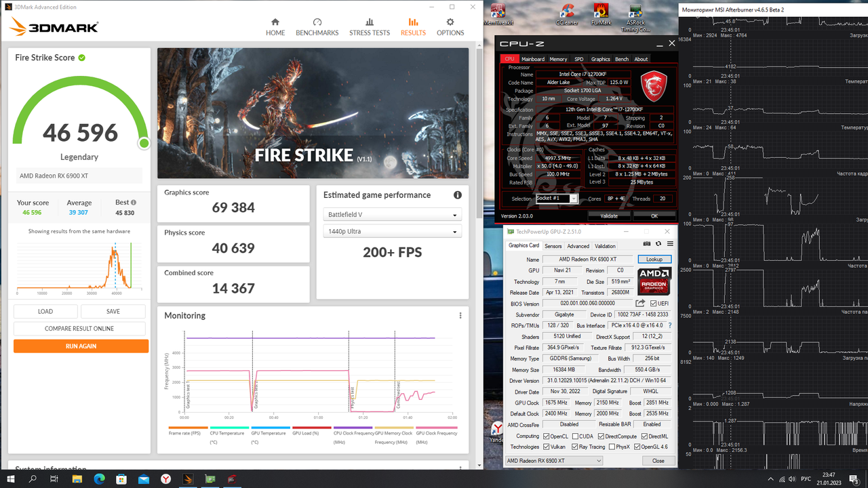The image size is (868, 488).
Task: Toggle the CUDA checkbox in GPU-Z
Action: (x=575, y=436)
